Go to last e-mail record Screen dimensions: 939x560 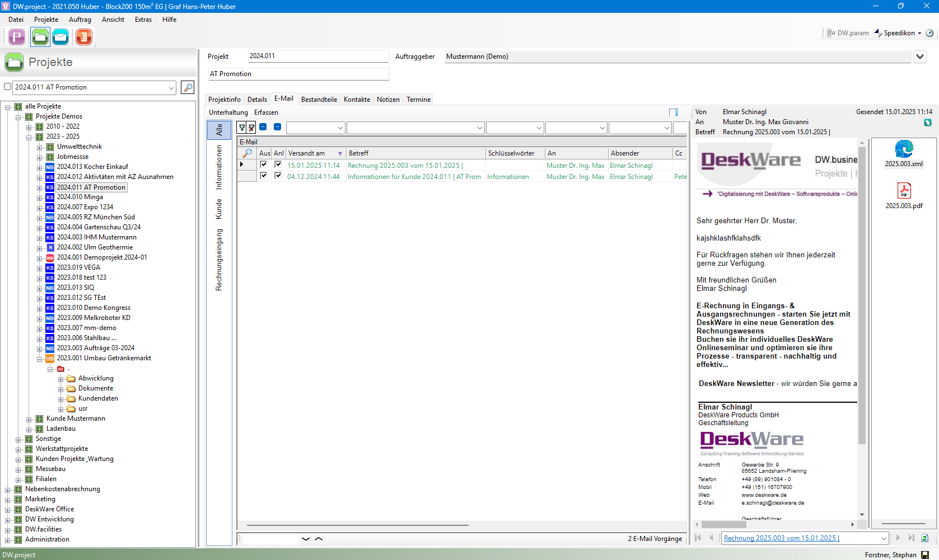coord(911,538)
